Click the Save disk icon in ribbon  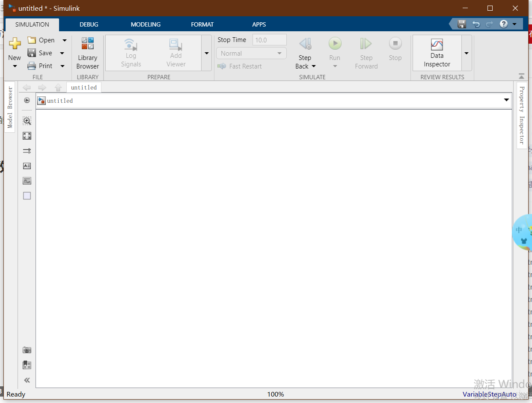(x=32, y=53)
